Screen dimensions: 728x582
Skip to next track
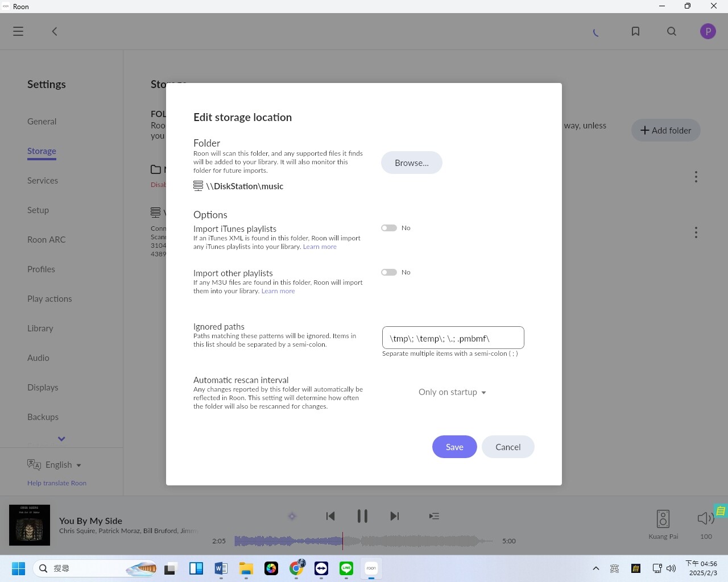pos(394,516)
